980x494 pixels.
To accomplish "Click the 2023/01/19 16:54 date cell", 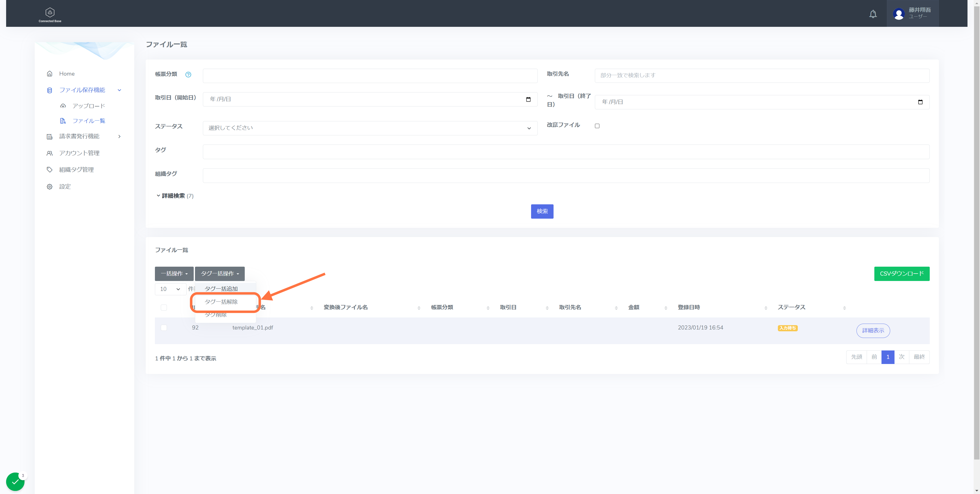I will click(700, 327).
